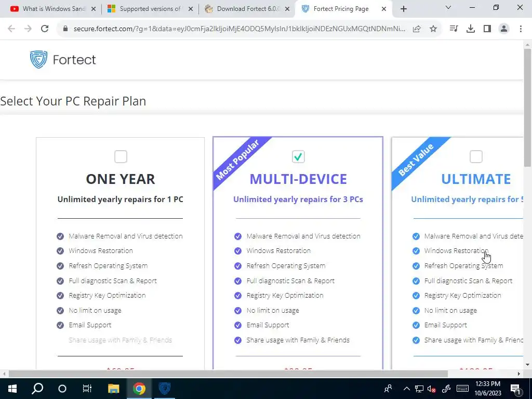Image resolution: width=532 pixels, height=399 pixels.
Task: Click the MULTI-DEVICE plan heading
Action: click(x=298, y=179)
